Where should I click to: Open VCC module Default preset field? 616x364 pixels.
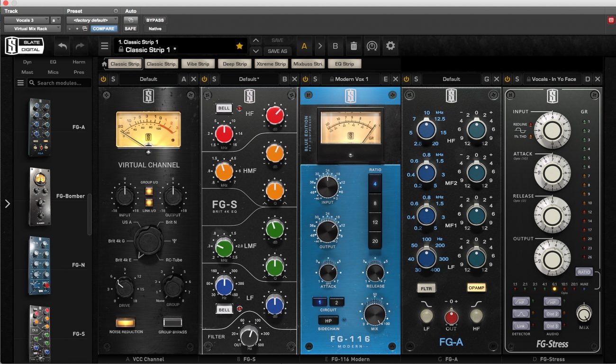click(x=148, y=79)
